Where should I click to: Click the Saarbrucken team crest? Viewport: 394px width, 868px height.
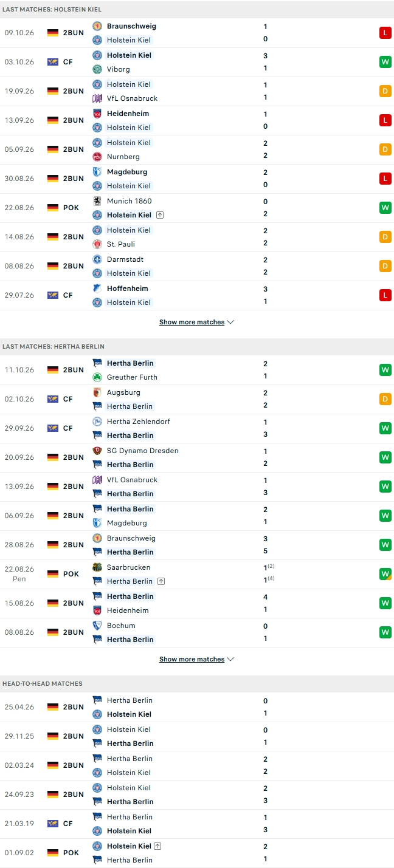[x=97, y=567]
